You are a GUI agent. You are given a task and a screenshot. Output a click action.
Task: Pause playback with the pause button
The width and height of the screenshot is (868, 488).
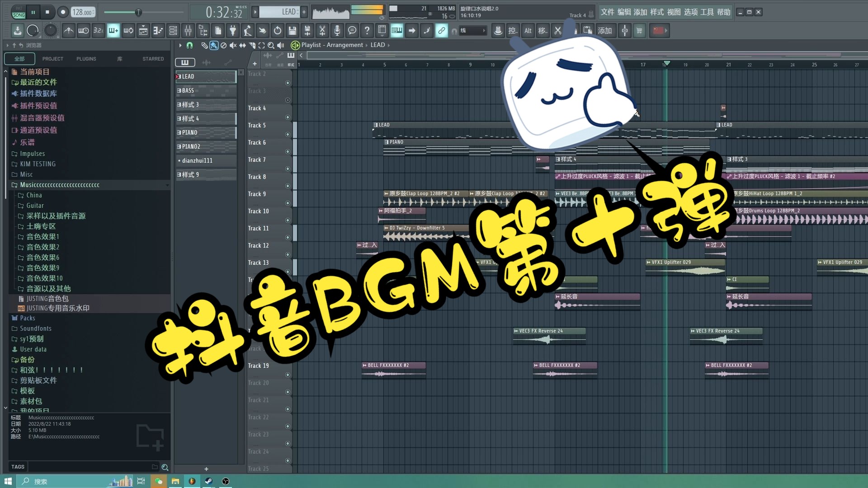pos(33,12)
